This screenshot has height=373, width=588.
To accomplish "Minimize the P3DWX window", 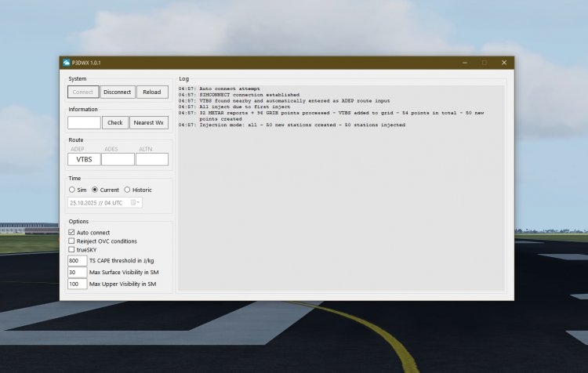I will 464,63.
